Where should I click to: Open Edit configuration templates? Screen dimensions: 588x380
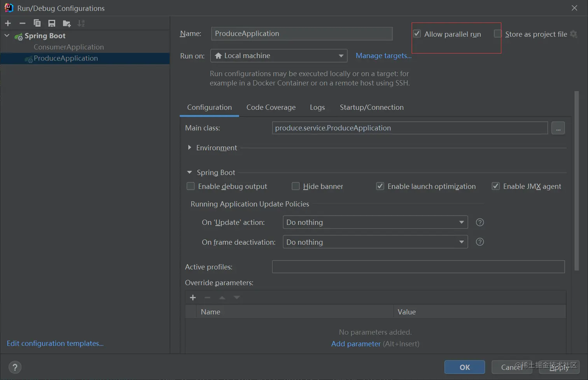click(55, 343)
